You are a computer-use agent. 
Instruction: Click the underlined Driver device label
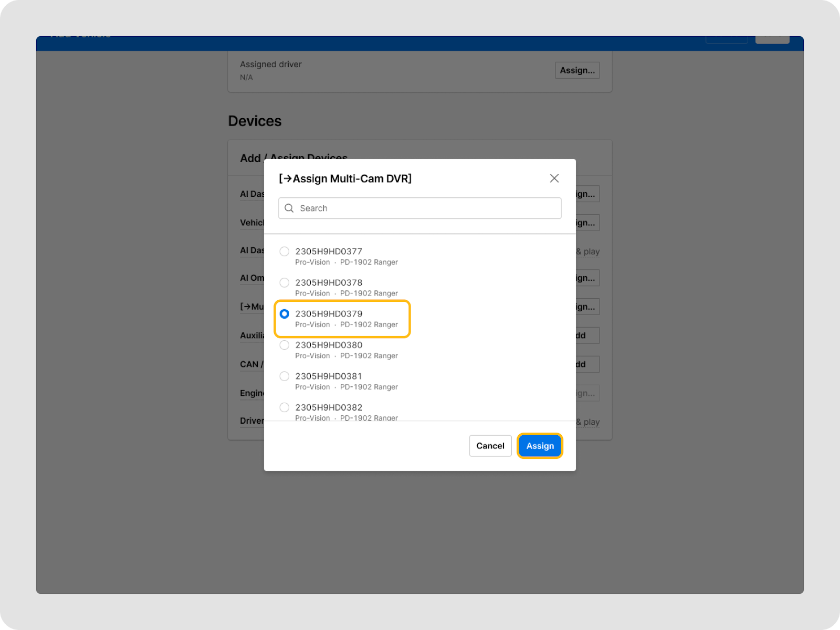coord(252,421)
